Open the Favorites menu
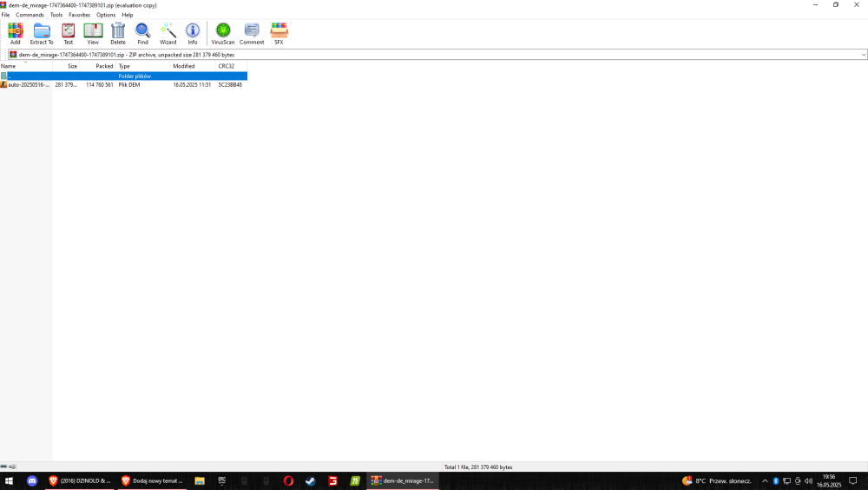This screenshot has height=490, width=868. click(x=79, y=15)
